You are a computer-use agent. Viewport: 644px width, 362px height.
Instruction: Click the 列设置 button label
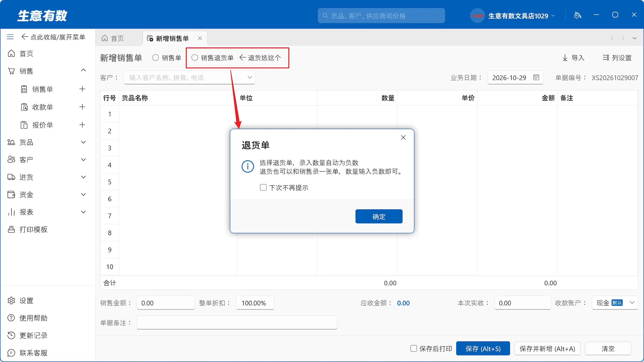pos(622,58)
